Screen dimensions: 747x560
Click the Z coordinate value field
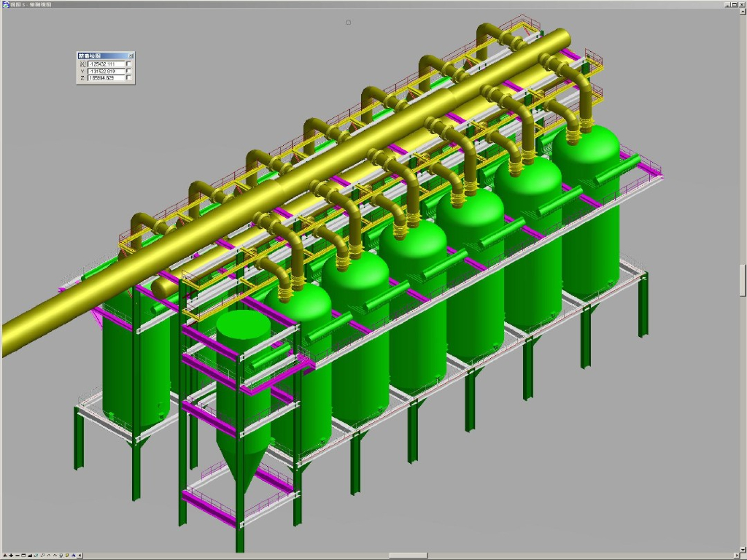click(x=107, y=77)
